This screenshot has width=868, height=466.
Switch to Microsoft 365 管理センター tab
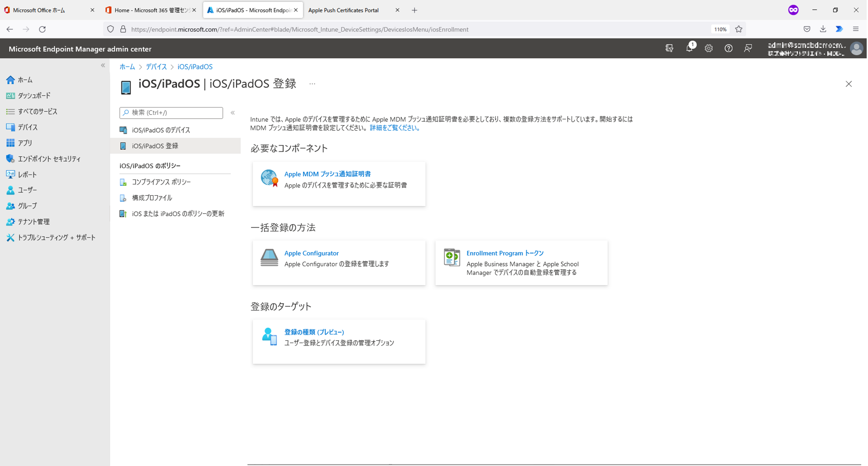tap(151, 10)
